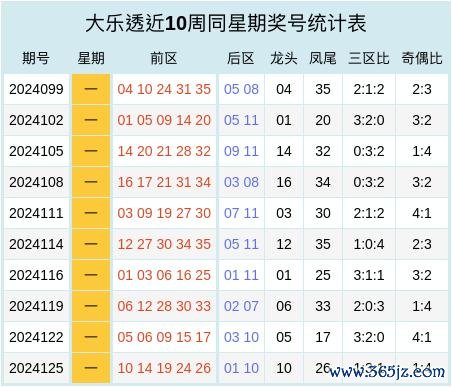452x387 pixels.
Task: Click the 龙头 column header
Action: click(x=284, y=58)
